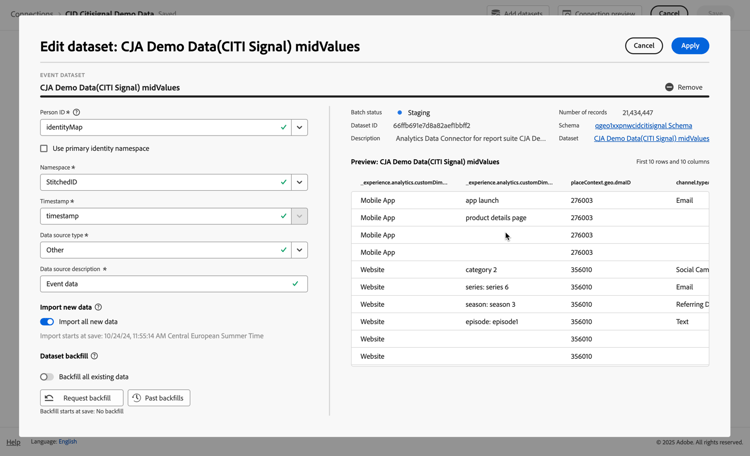Screen dimensions: 750x456
Task: Click the Staging batch status dot
Action: (x=399, y=113)
